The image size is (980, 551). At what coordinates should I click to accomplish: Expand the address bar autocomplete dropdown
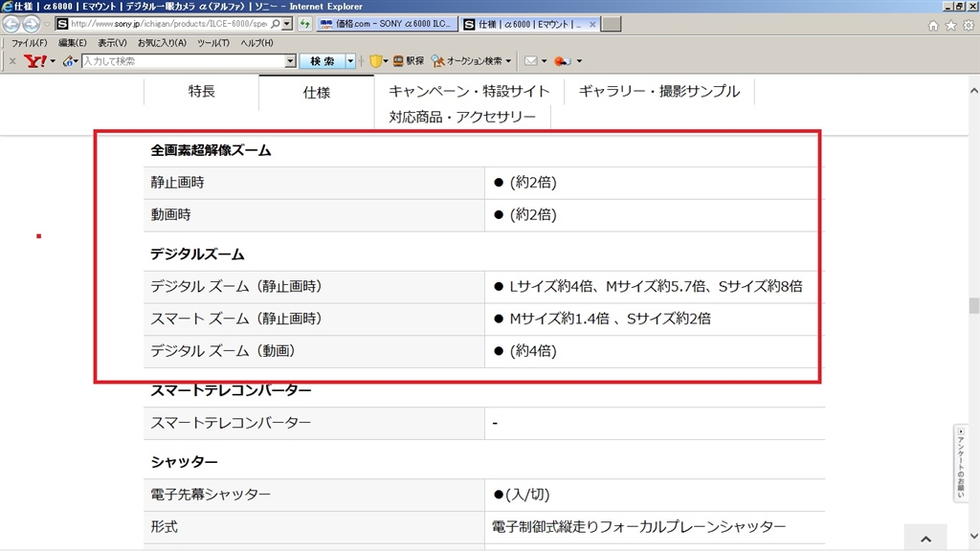(x=287, y=24)
